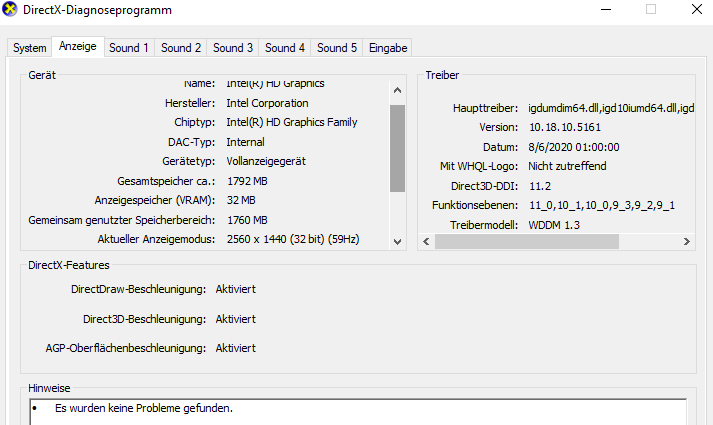Click left arrow of Treiber horizontal scrollbar
Screen dimensions: 713x425
pyautogui.click(x=426, y=241)
